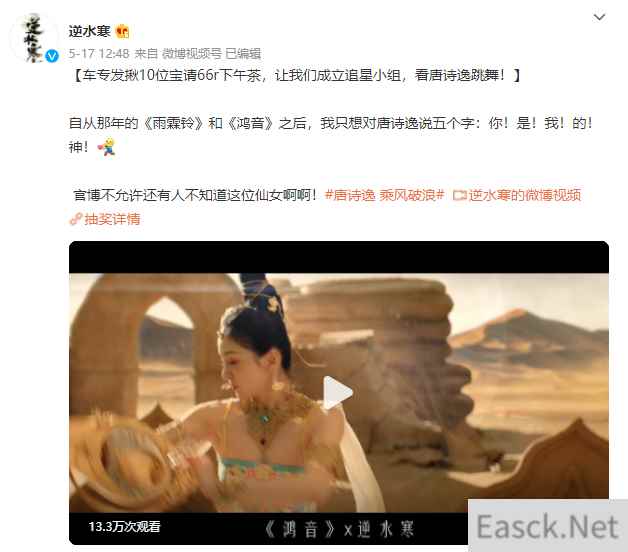Click the 已编辑 edited label
Screen dimensions: 628x552
click(243, 53)
